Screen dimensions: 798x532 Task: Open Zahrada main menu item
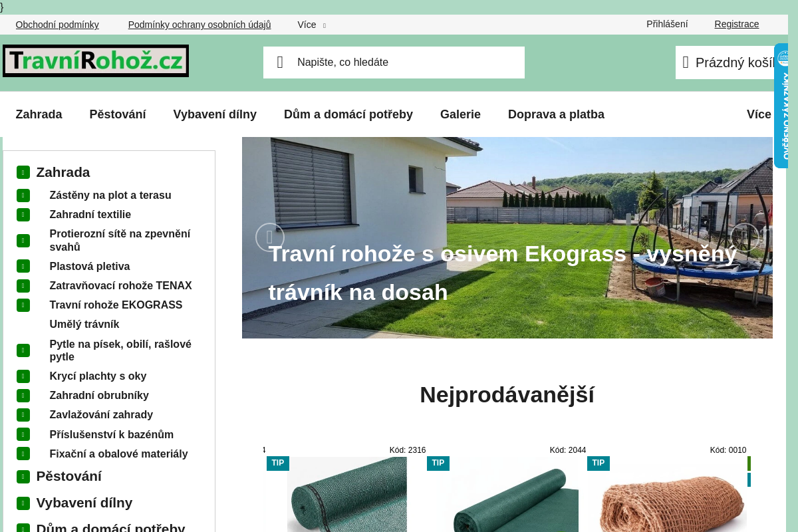pyautogui.click(x=39, y=114)
